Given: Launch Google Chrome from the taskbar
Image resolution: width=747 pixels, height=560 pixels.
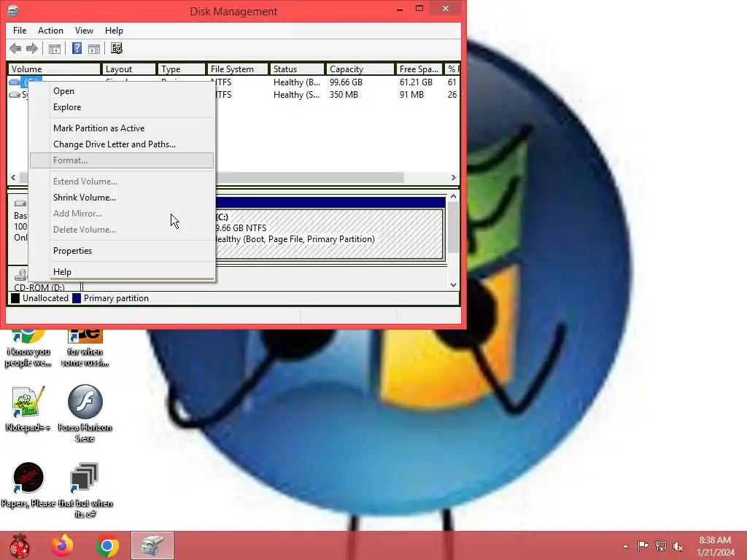Looking at the screenshot, I should pos(107,545).
